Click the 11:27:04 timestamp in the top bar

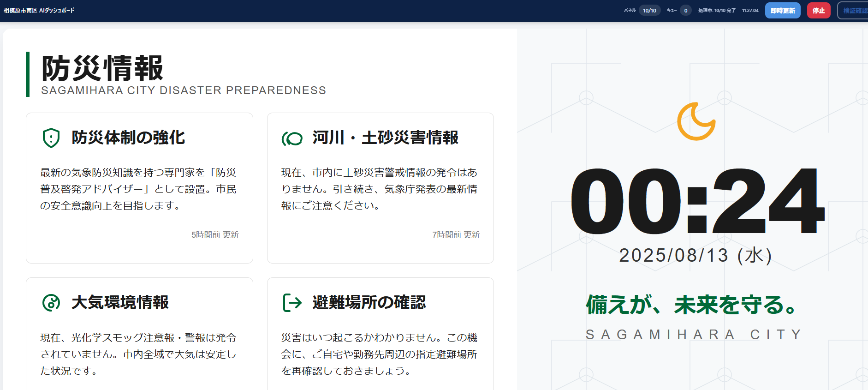pyautogui.click(x=750, y=11)
